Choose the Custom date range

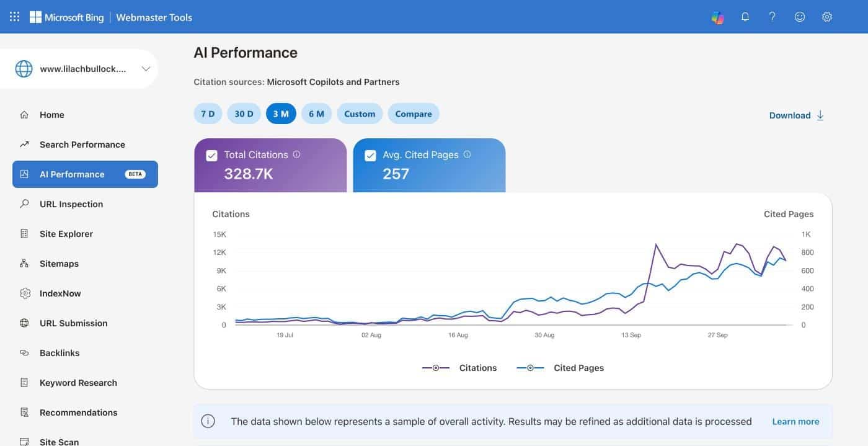[x=360, y=114]
